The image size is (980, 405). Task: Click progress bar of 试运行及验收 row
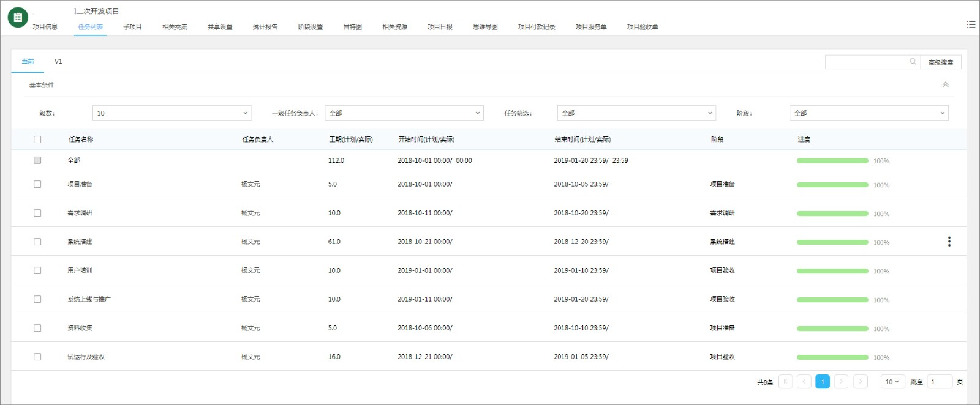tap(832, 357)
